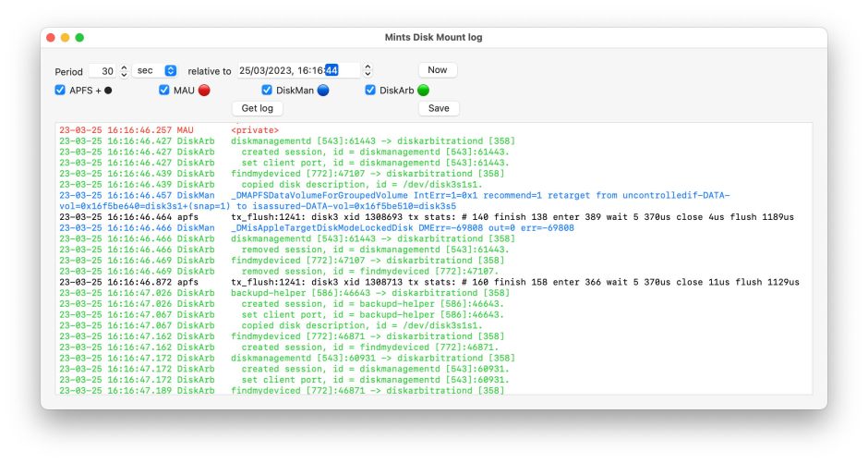Screen dimensions: 868x463
Task: Click the Period value stepper arrows
Action: click(x=124, y=71)
